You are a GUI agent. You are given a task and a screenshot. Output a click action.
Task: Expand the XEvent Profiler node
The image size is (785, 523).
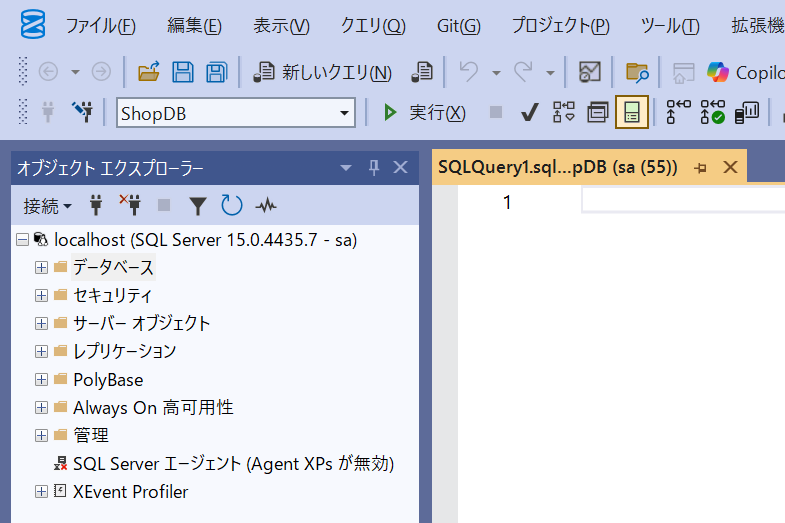(x=41, y=491)
